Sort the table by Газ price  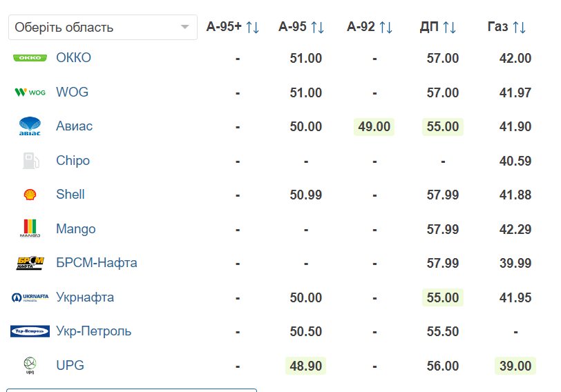(x=519, y=27)
